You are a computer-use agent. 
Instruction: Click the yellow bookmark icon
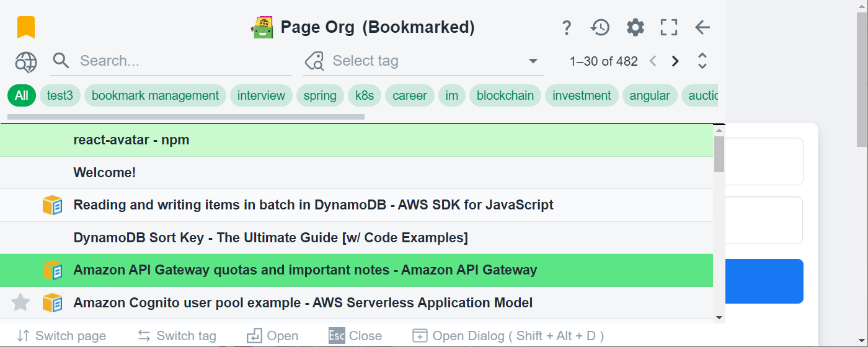tap(26, 27)
